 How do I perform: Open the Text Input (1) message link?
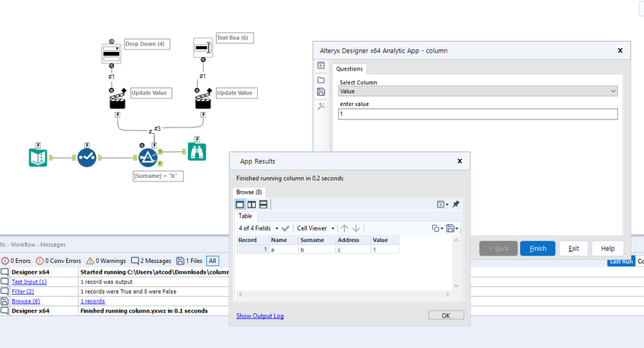[x=29, y=282]
